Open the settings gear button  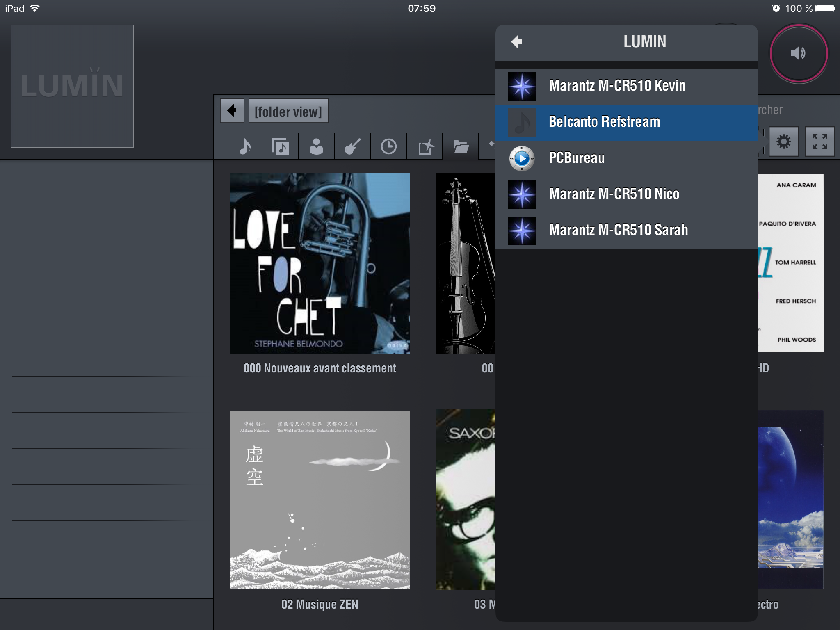[783, 142]
